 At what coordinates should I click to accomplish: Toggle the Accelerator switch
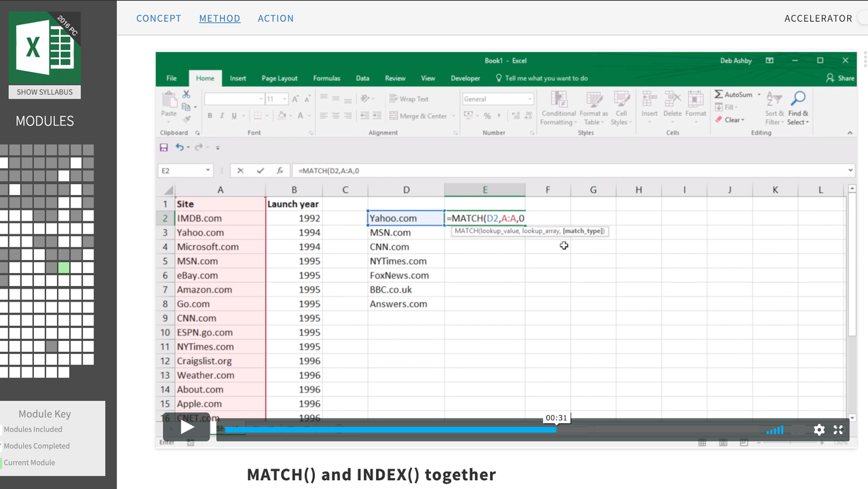(862, 18)
